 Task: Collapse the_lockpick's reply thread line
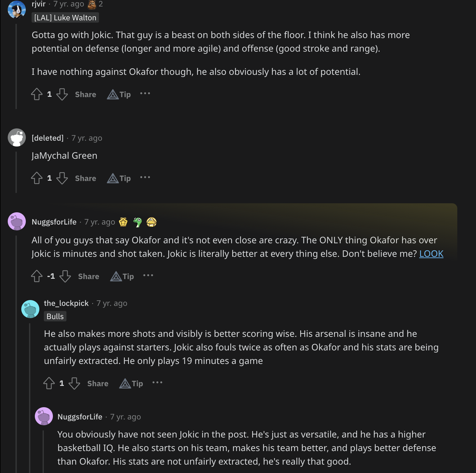coord(30,387)
